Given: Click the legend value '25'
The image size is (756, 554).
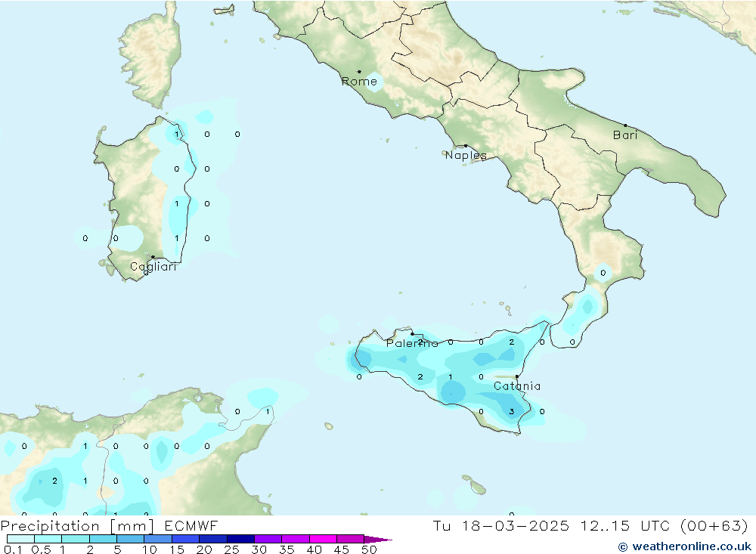Looking at the screenshot, I should click(231, 549).
